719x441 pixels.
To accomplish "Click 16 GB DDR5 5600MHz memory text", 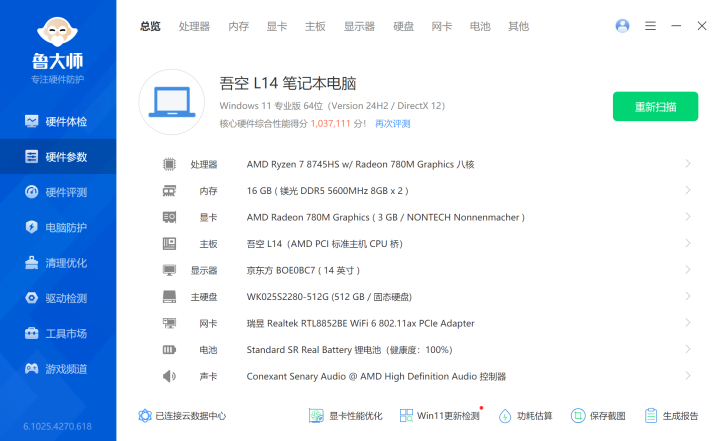I will coord(327,191).
